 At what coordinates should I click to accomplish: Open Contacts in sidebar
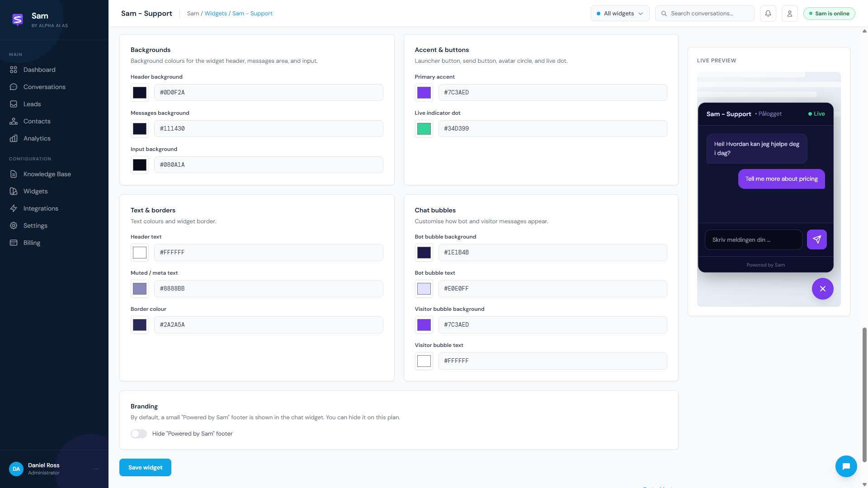54,121
